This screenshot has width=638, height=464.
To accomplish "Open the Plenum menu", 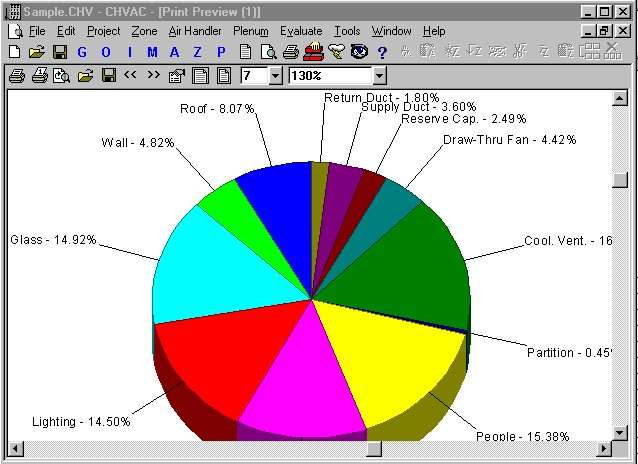I will pos(251,31).
